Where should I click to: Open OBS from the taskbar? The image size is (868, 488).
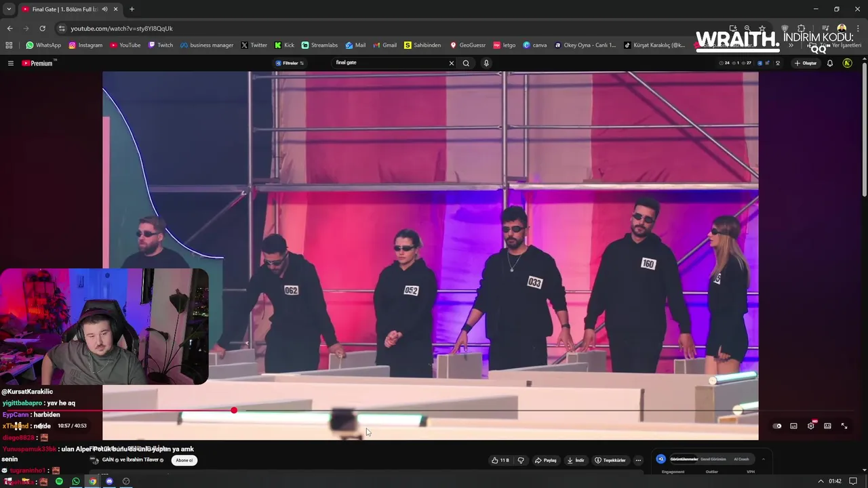[x=126, y=481]
